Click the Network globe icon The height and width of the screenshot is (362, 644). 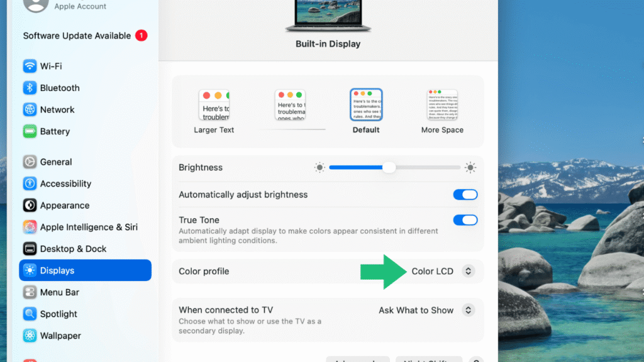(x=30, y=109)
